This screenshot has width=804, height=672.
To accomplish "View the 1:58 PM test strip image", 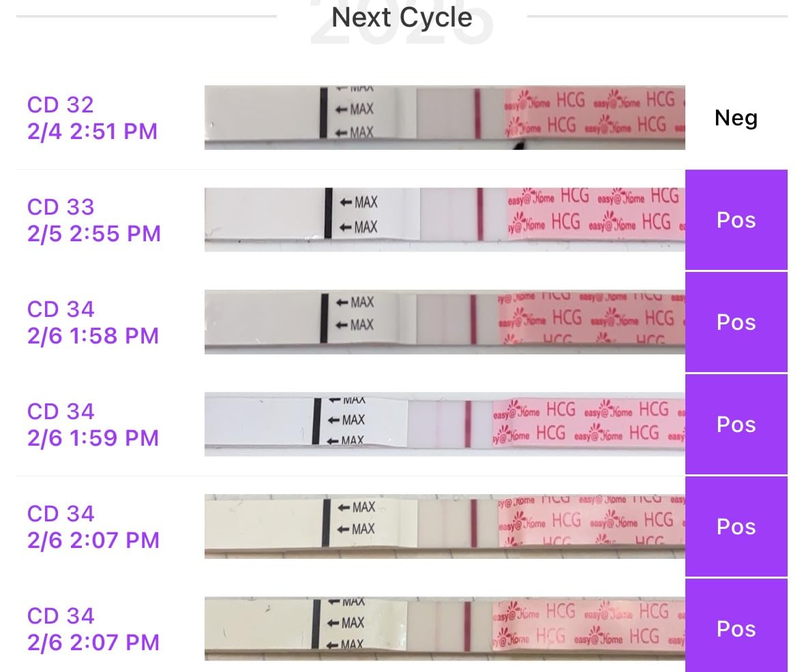I will click(x=445, y=322).
